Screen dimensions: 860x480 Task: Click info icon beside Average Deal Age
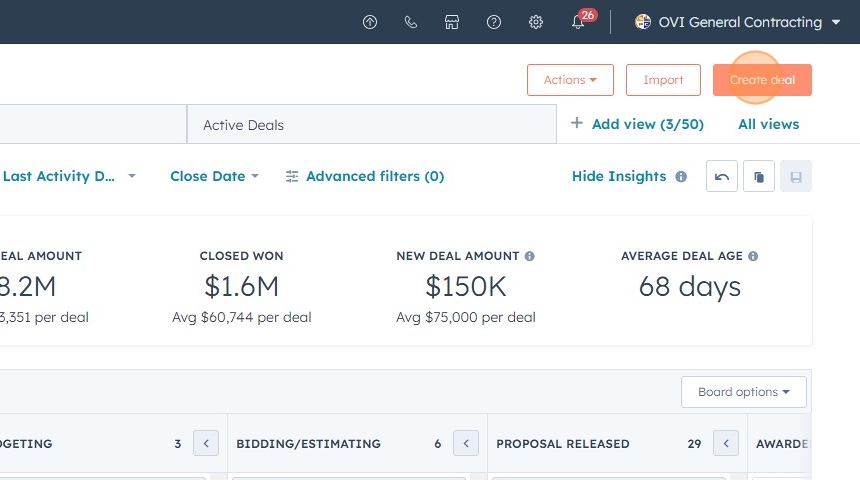coord(753,256)
